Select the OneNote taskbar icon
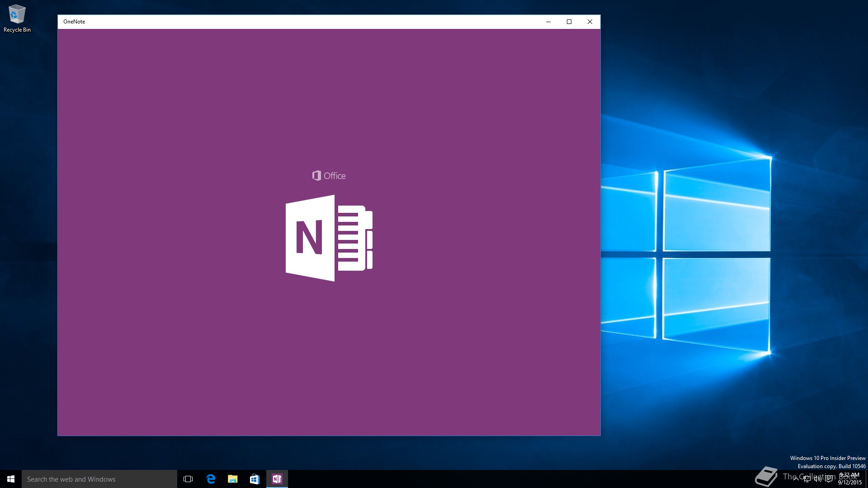 (x=277, y=479)
